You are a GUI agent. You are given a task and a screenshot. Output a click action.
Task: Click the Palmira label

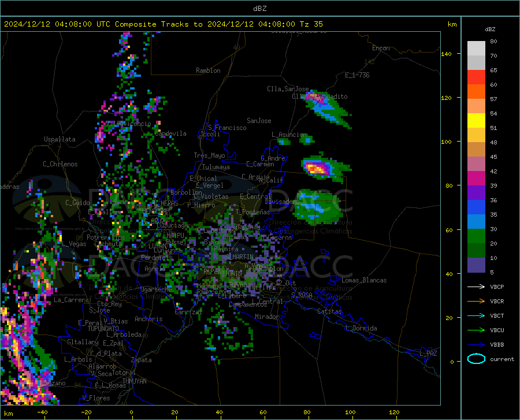tap(226, 248)
